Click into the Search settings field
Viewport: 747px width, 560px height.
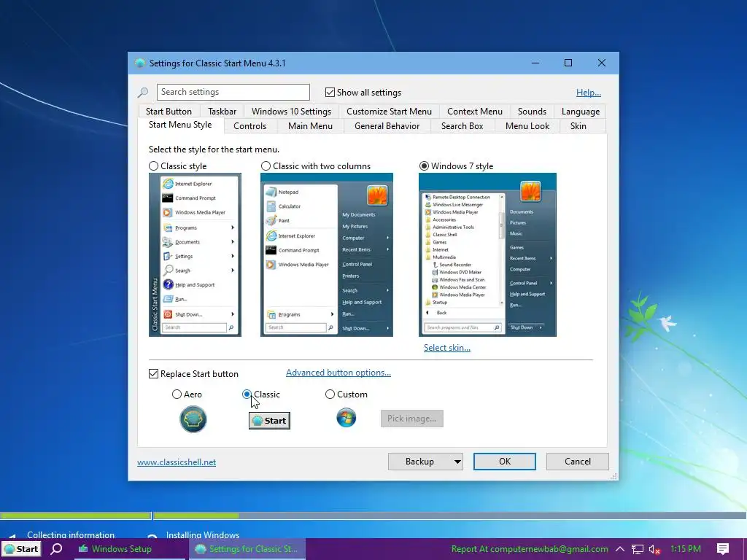click(233, 92)
